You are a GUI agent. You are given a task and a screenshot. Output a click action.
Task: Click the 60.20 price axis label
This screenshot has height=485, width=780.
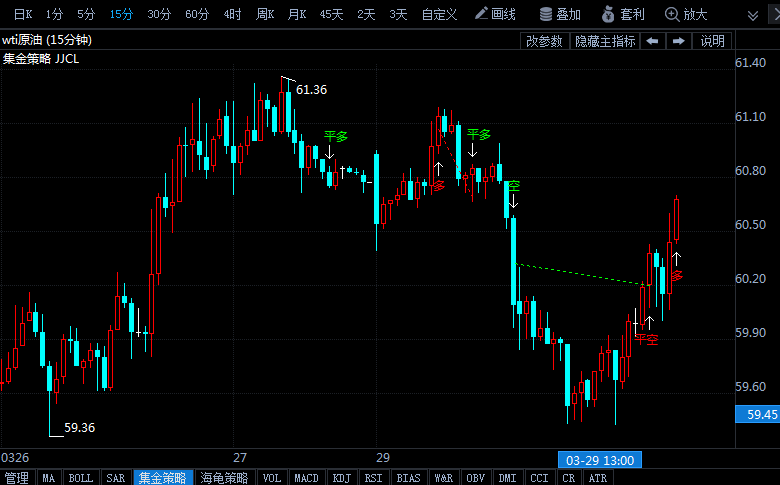(x=751, y=279)
